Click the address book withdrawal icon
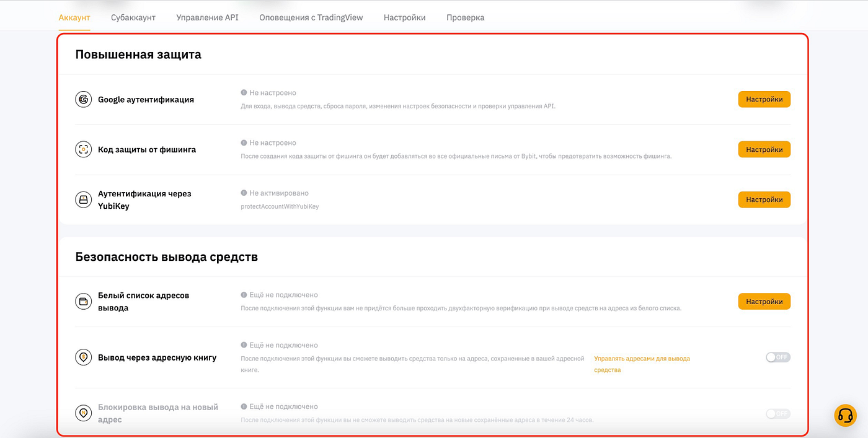Image resolution: width=868 pixels, height=438 pixels. click(x=83, y=357)
